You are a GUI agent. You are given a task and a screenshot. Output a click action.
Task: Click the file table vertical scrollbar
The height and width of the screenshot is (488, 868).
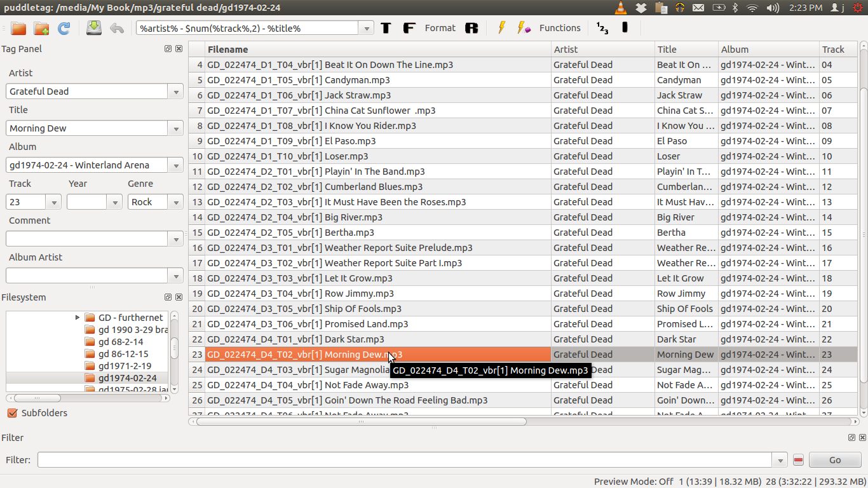pos(863,235)
